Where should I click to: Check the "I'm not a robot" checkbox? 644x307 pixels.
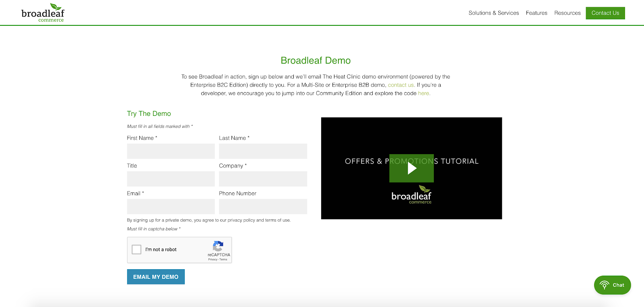tap(137, 249)
